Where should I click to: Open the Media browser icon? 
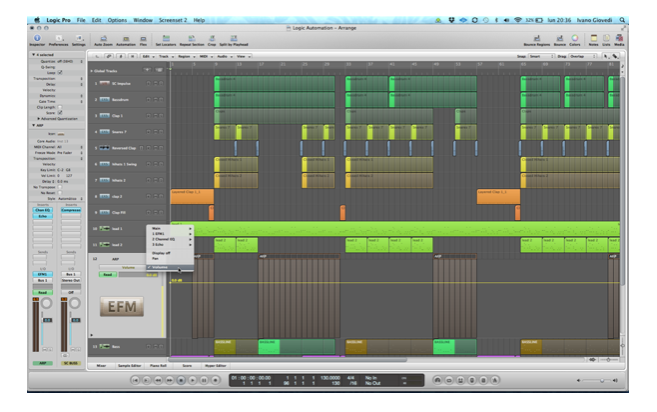(x=619, y=38)
